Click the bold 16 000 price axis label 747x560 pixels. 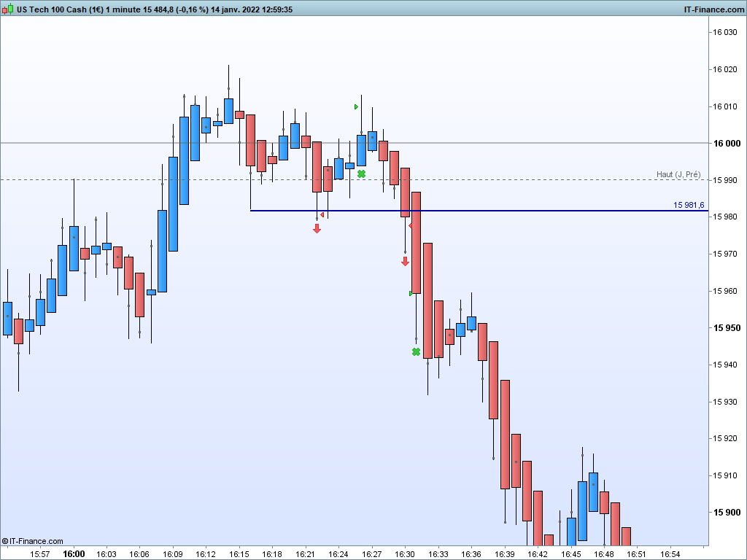727,144
